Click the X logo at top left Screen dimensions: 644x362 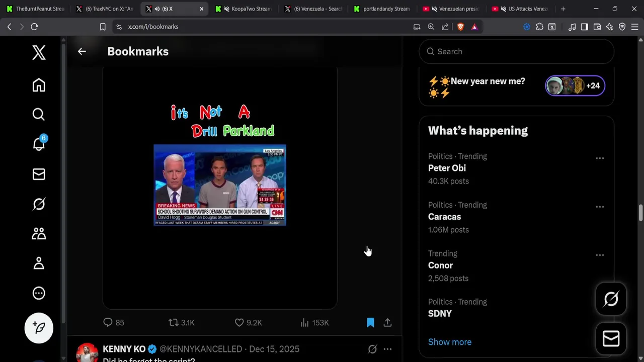39,52
